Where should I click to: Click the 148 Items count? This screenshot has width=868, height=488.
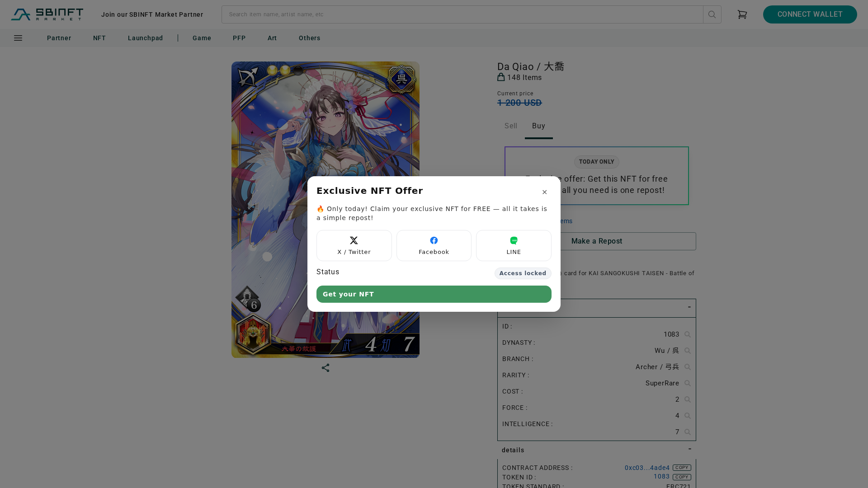(x=524, y=78)
